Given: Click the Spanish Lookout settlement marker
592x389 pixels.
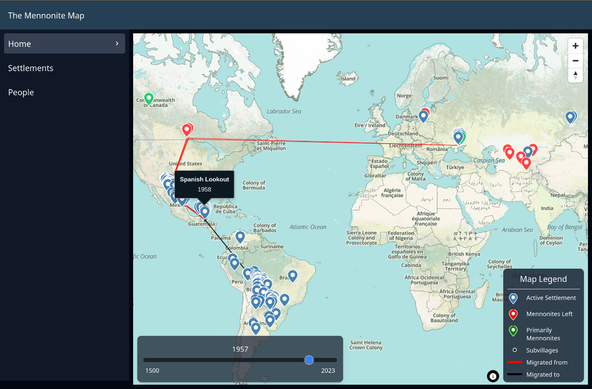Looking at the screenshot, I should 205,212.
